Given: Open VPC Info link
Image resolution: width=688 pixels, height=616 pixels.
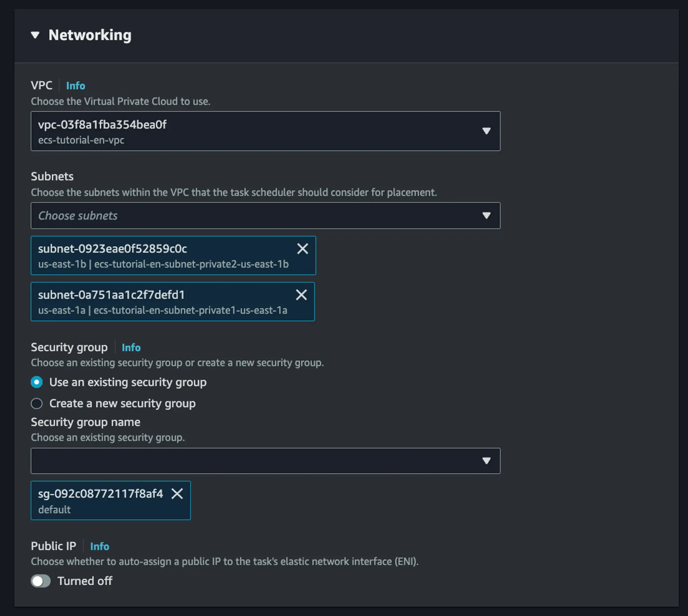Looking at the screenshot, I should coord(75,85).
